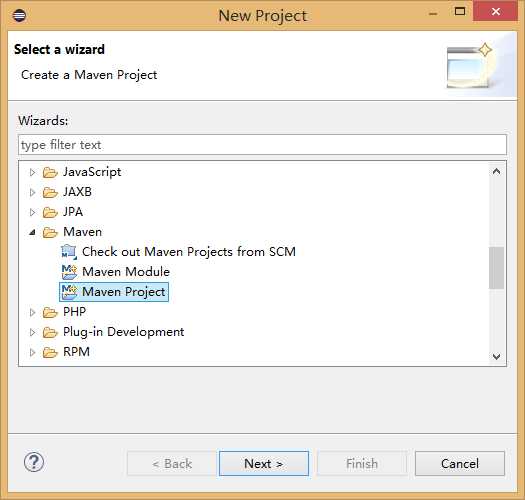This screenshot has width=525, height=500.
Task: Click the JavaScript folder icon
Action: tap(50, 172)
